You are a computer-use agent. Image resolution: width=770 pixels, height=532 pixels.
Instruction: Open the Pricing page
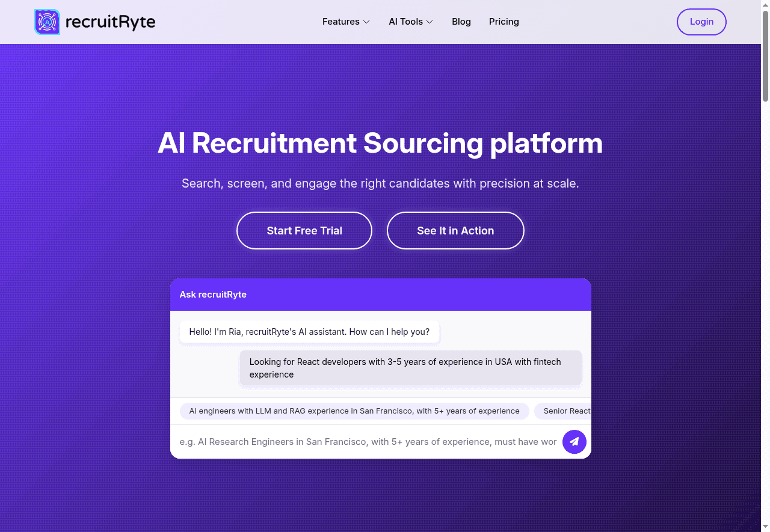pos(504,22)
